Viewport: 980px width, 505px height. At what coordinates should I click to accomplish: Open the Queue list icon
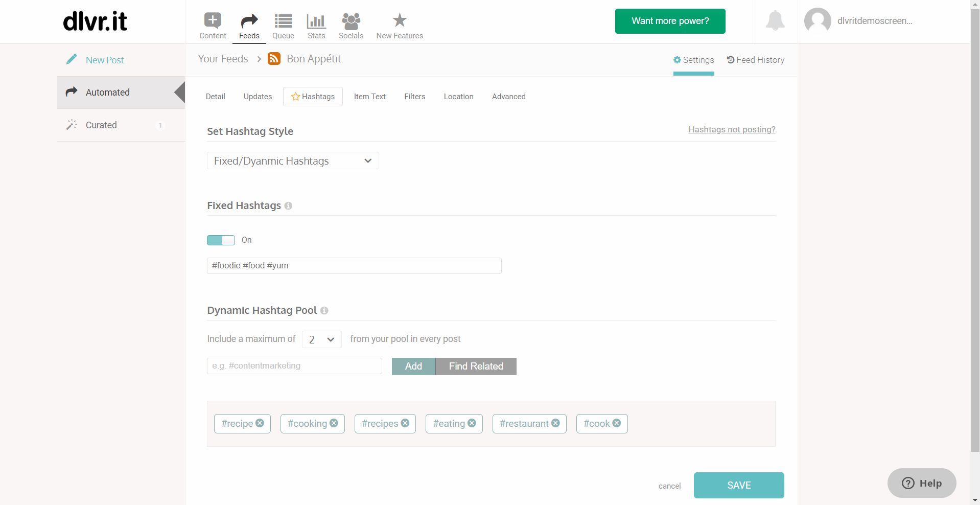click(x=283, y=21)
